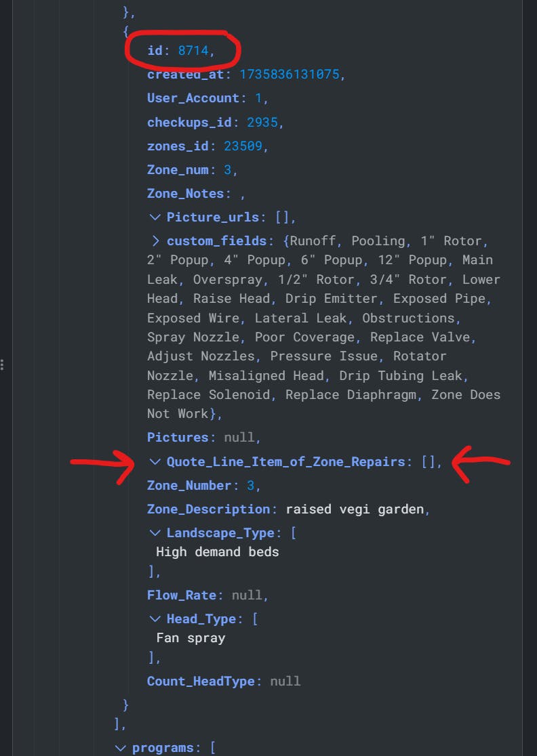Click the checkups_id value 2935

(x=262, y=123)
